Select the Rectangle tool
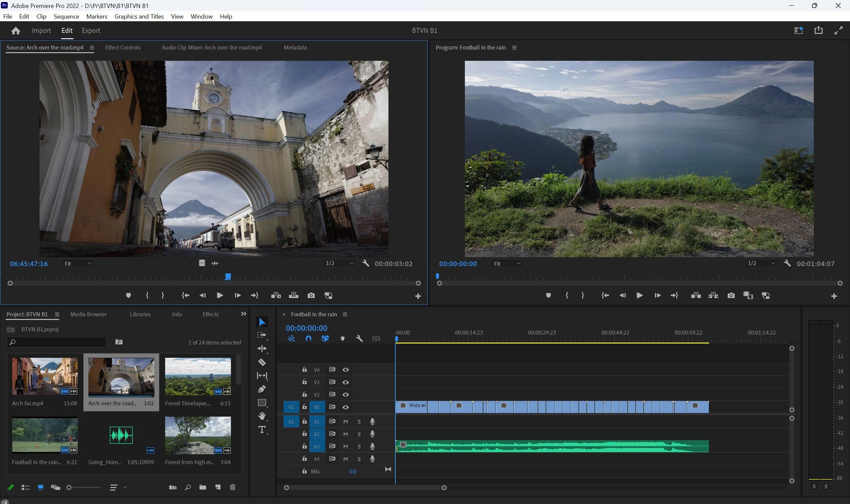Screen dimensions: 850x504 (262, 403)
